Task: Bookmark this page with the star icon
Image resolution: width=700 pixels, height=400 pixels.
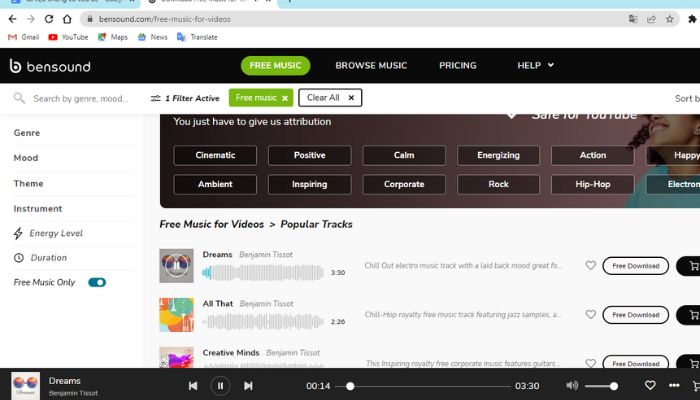Action: (670, 19)
